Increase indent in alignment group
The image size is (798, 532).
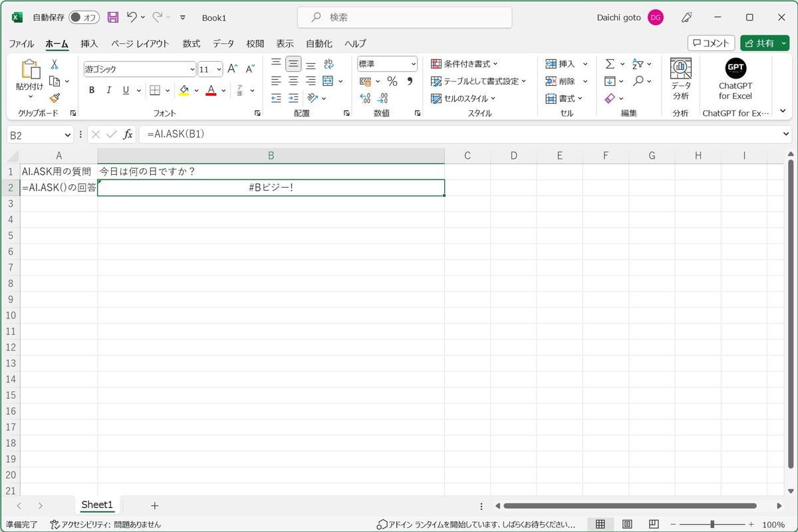pos(293,98)
